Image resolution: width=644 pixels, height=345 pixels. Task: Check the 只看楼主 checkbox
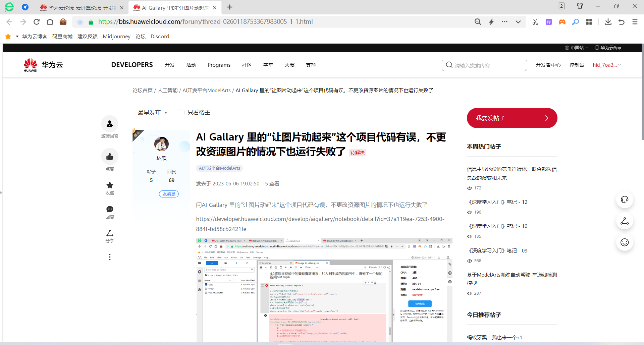point(181,113)
